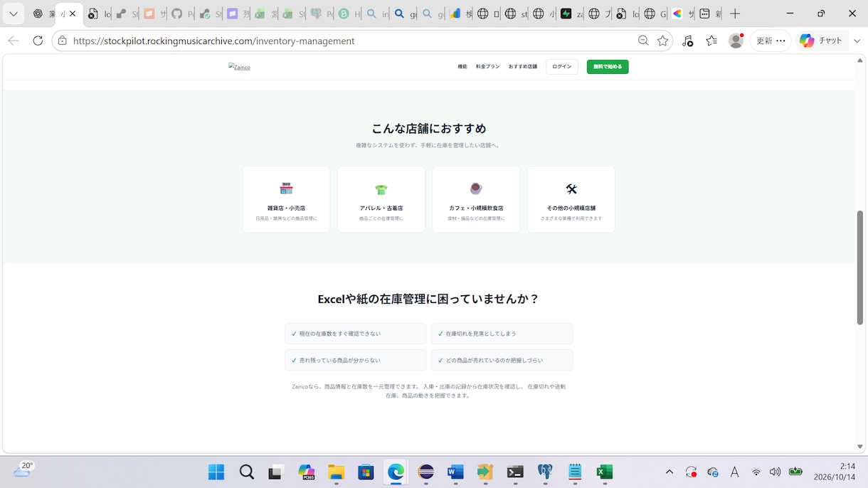Select the カフェ・小規模飲食店 coffee icon
The image size is (868, 488).
[x=476, y=189]
